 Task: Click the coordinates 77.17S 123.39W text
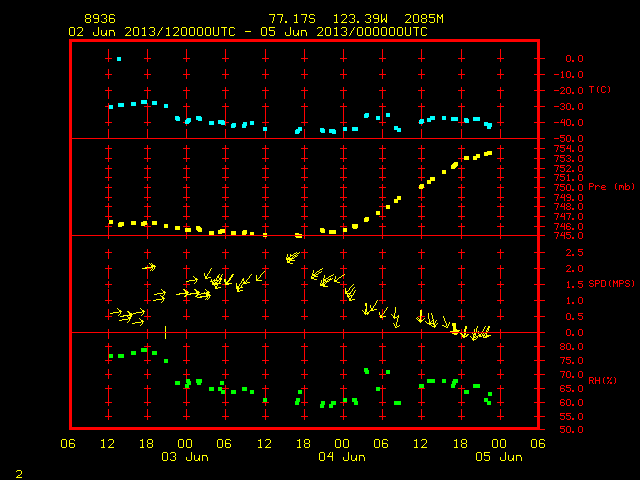coord(328,19)
